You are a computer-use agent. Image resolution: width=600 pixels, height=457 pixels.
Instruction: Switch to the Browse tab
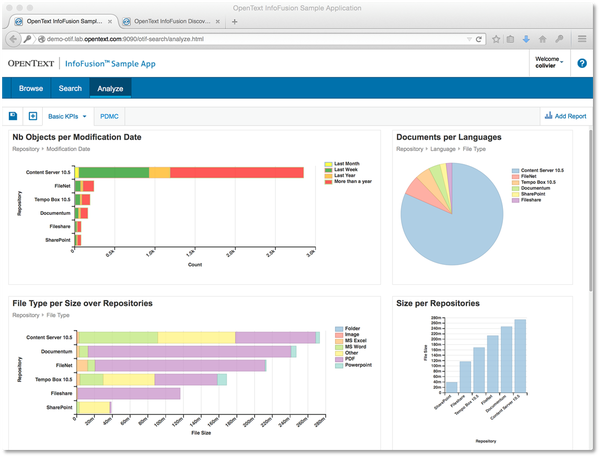(31, 88)
